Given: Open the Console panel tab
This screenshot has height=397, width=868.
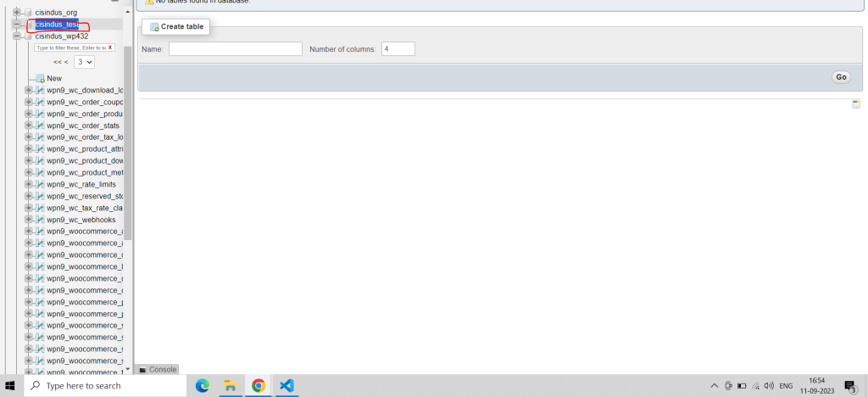Looking at the screenshot, I should pos(158,369).
